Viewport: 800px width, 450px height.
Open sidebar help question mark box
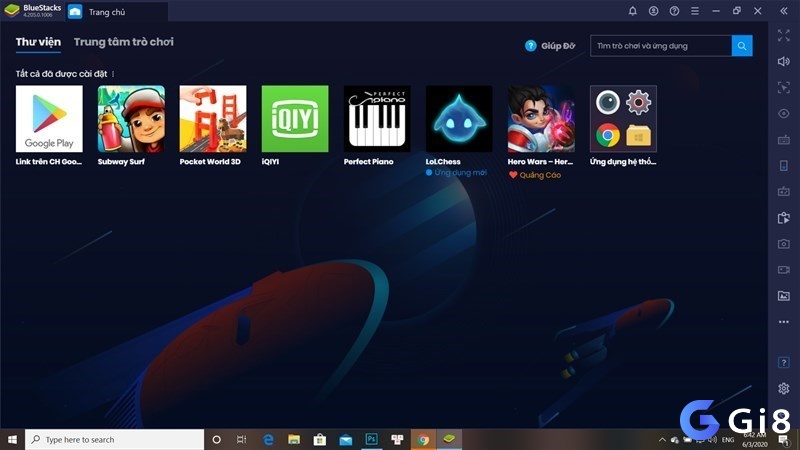tap(784, 362)
